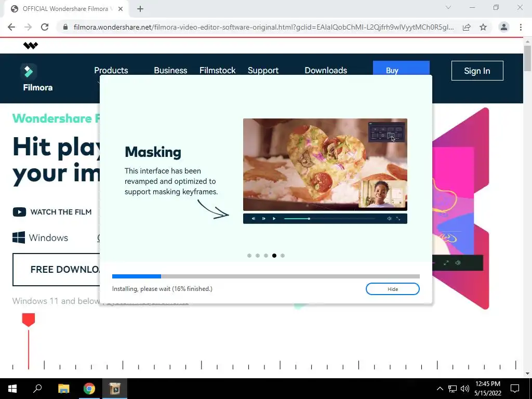Click the browser forward arrow
This screenshot has width=532, height=399.
(x=28, y=27)
